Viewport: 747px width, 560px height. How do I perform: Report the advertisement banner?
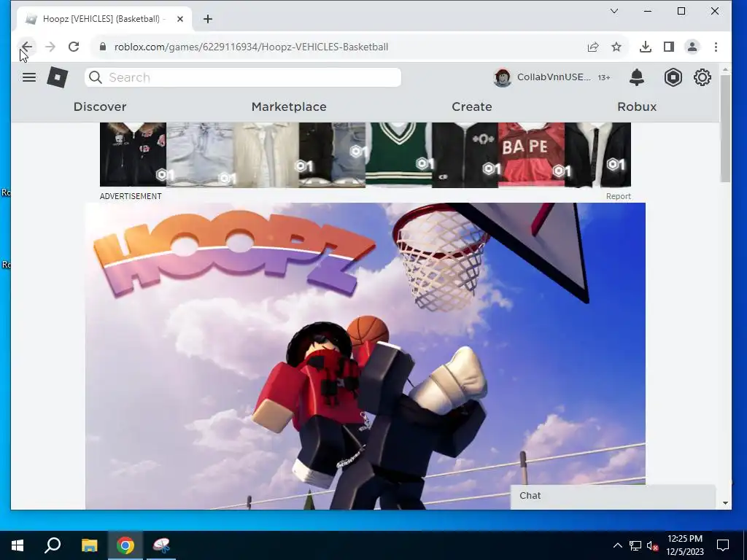tap(619, 196)
